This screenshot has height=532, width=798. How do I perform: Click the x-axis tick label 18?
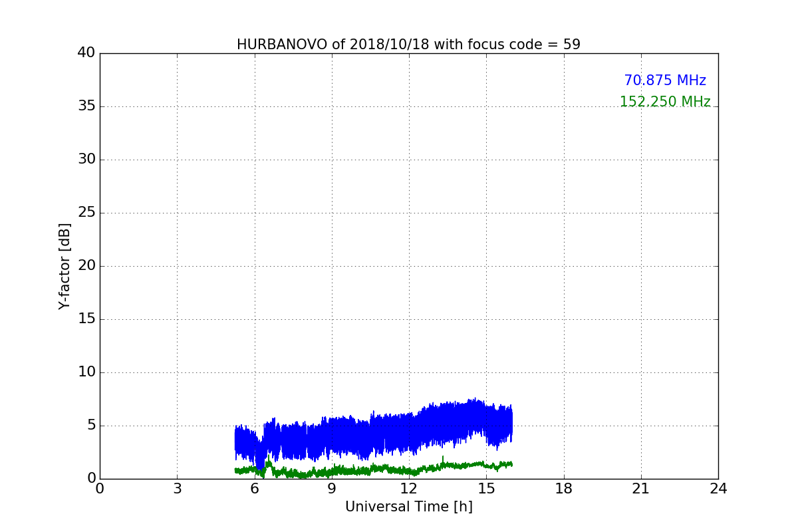tap(563, 489)
